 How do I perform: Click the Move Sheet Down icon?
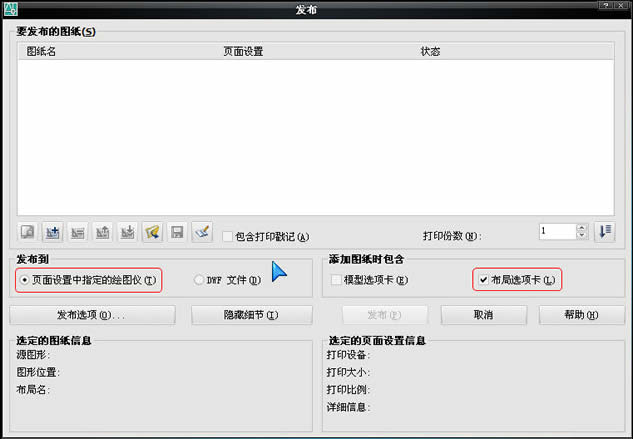128,232
